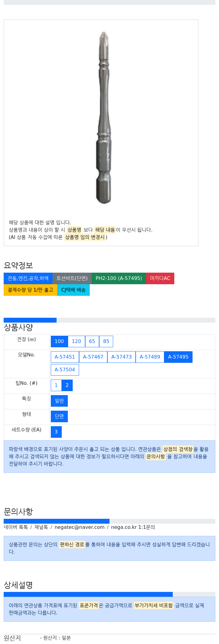Choose the 85 mm length option
219x644 pixels.
(106, 341)
